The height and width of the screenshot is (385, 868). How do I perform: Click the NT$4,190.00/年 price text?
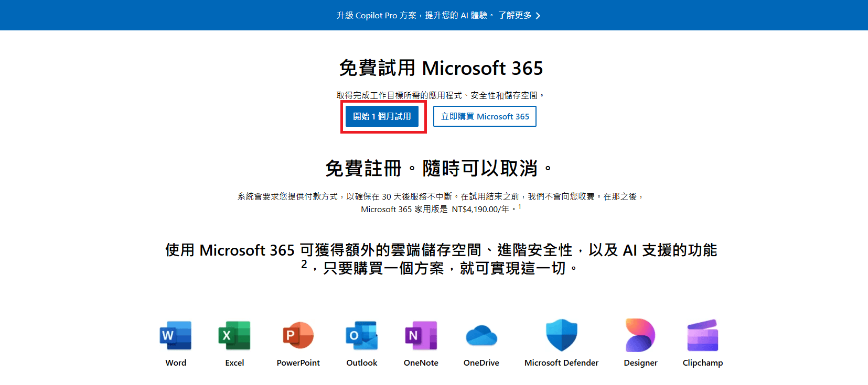480,209
